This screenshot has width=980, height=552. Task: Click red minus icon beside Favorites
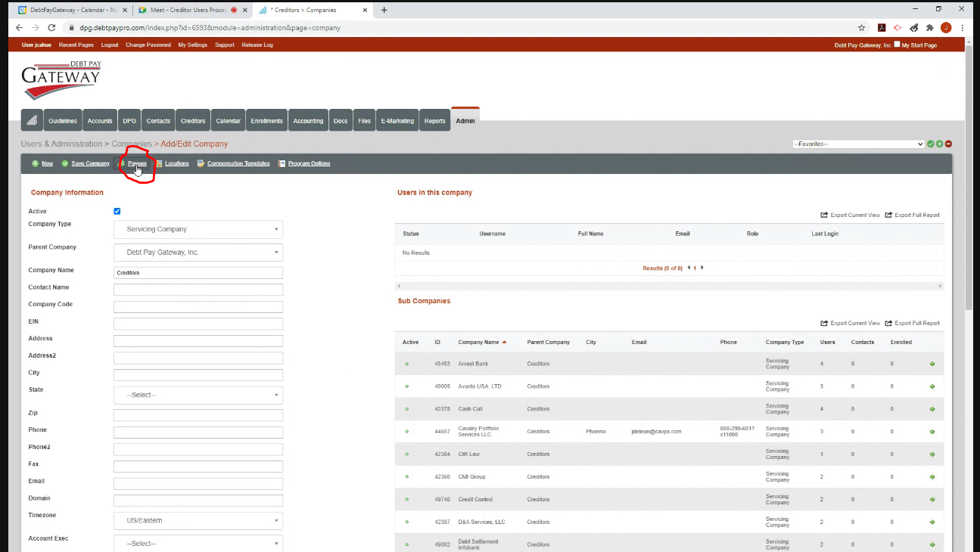click(x=948, y=144)
